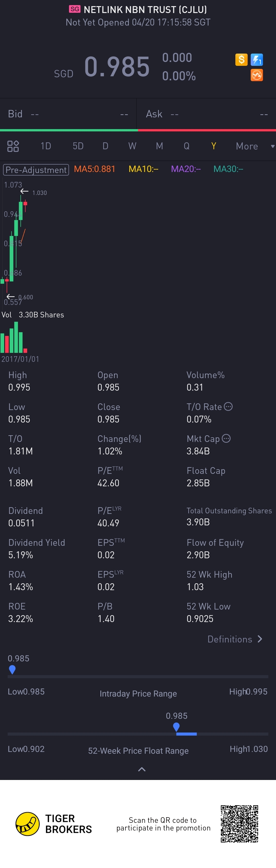276x868 pixels.
Task: Toggle the MA5 indicator line
Action: coord(95,169)
